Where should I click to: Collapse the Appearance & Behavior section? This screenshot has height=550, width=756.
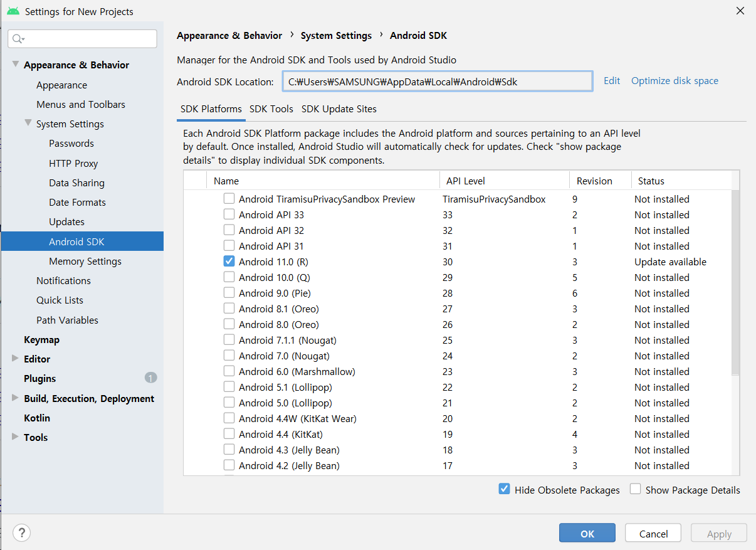point(16,65)
